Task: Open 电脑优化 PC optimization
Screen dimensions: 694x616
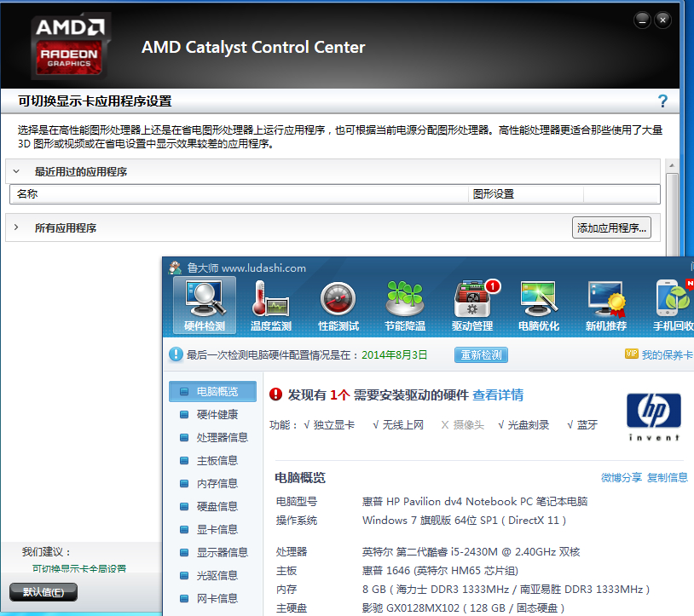Action: (539, 306)
